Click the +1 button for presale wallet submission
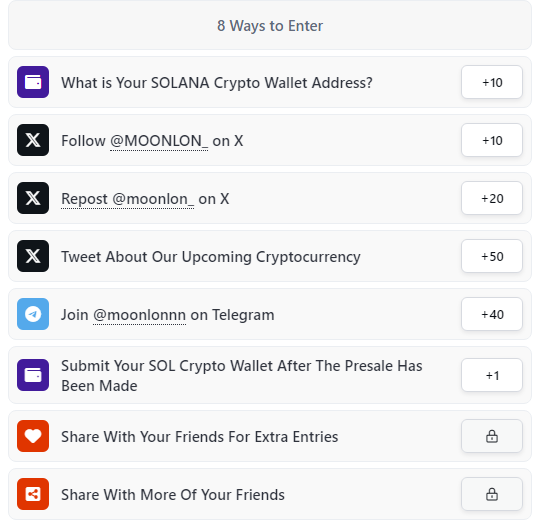Viewport: 540px width, 526px height. [492, 375]
